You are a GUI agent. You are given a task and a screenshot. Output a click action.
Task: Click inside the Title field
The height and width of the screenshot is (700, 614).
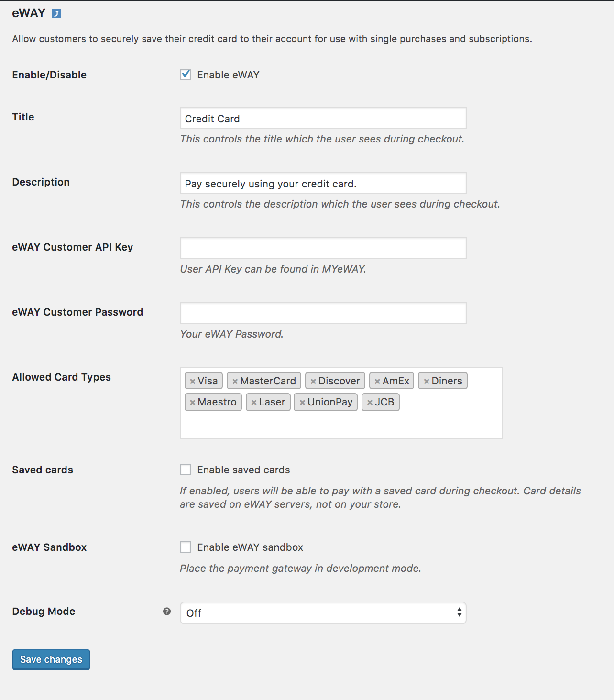[323, 118]
